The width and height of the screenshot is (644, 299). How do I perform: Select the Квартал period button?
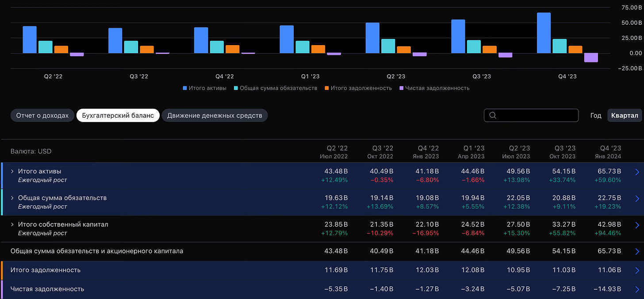coord(625,115)
